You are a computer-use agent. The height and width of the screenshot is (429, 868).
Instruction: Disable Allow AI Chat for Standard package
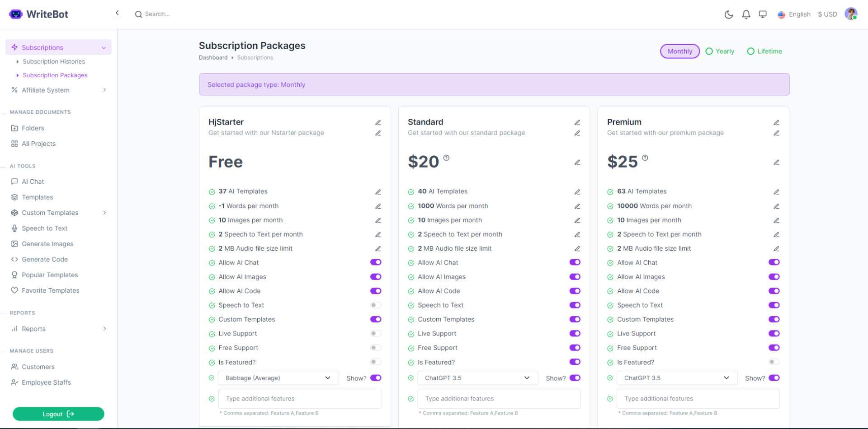point(575,262)
